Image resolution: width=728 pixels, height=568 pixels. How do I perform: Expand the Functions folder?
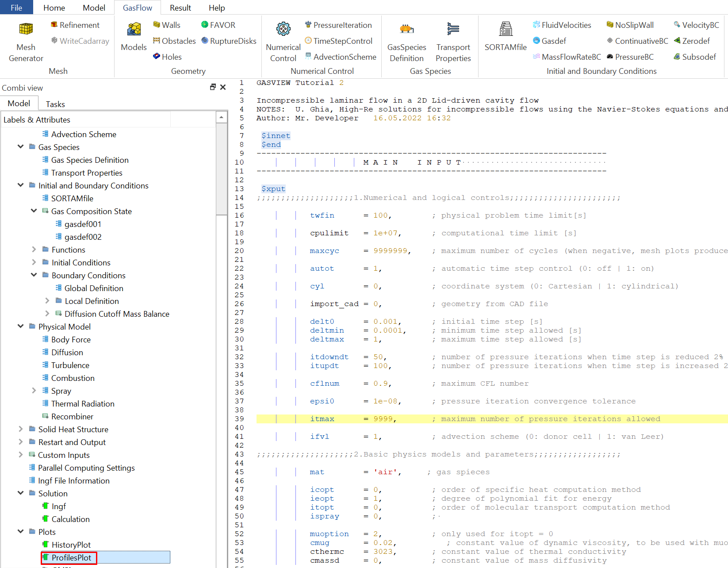click(34, 249)
